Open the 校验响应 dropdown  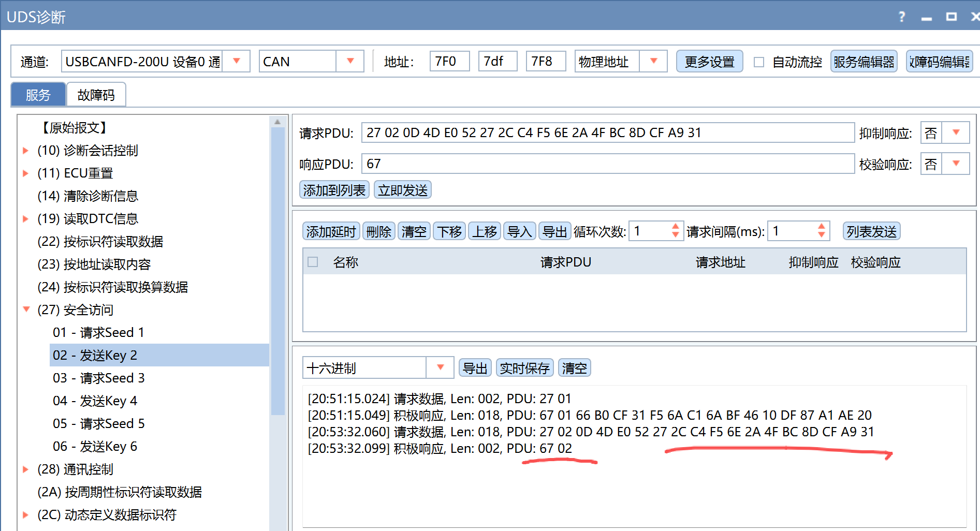[956, 164]
